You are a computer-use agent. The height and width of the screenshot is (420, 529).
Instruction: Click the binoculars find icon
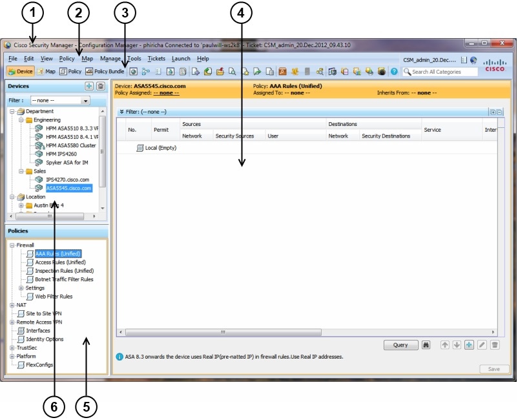[426, 345]
